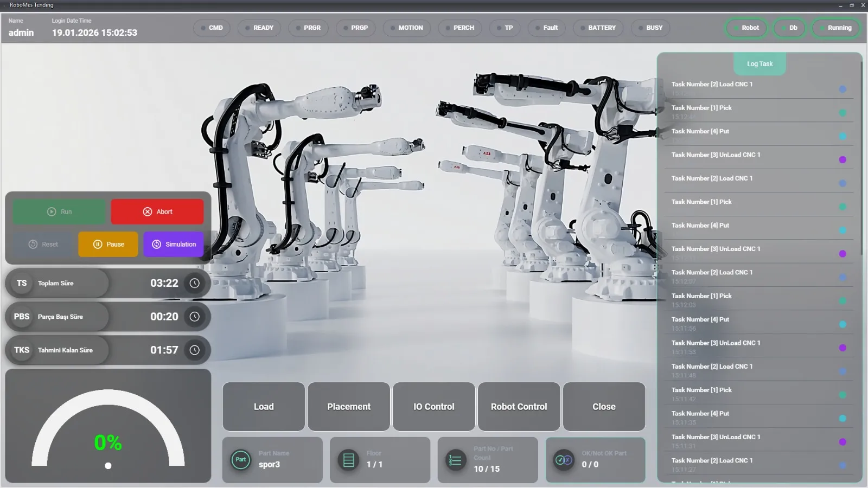Click the OK/Not OK Part icon
The image size is (868, 488).
tap(564, 460)
